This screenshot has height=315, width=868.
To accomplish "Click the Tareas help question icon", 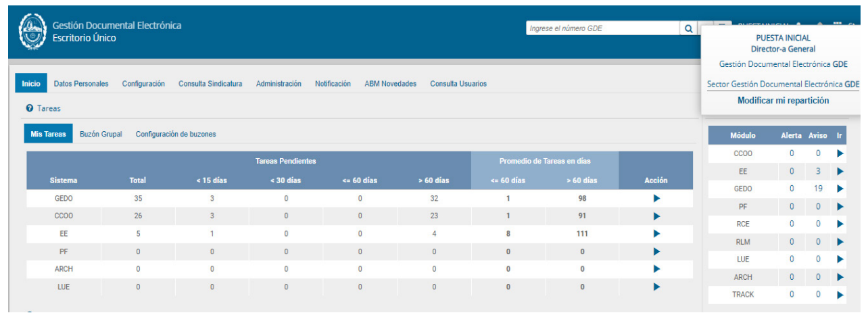I will [30, 108].
